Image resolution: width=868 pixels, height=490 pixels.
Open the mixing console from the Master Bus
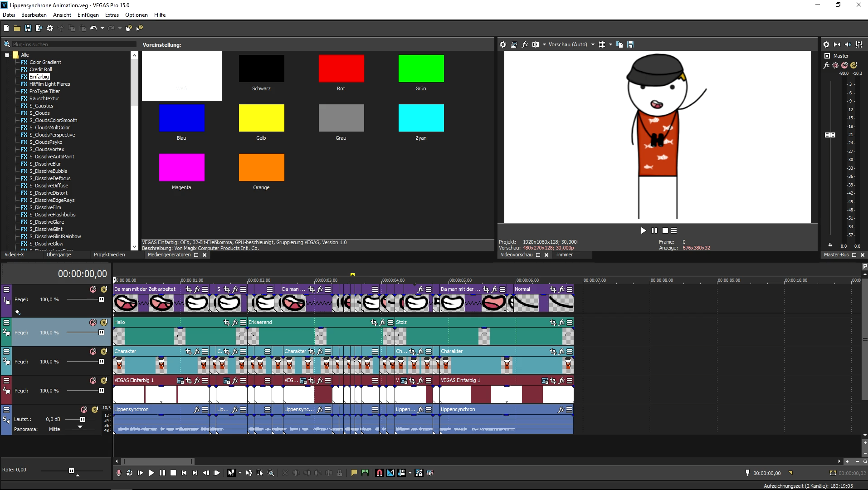click(x=859, y=44)
